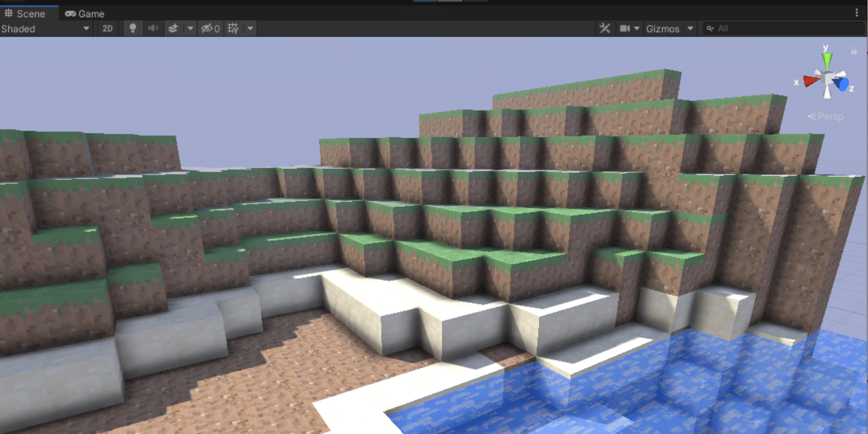Open Scene view three-dot options menu
Screen dimensions: 868x434
pos(856,13)
